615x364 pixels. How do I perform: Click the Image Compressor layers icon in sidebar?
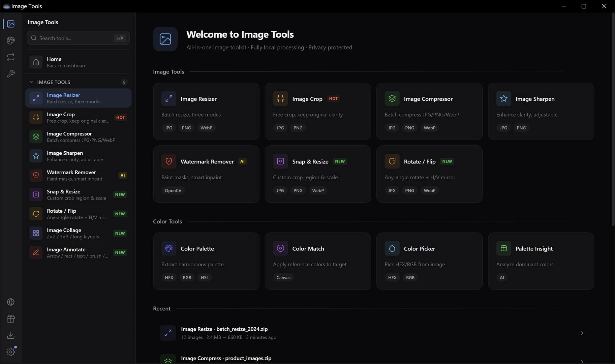coord(36,137)
